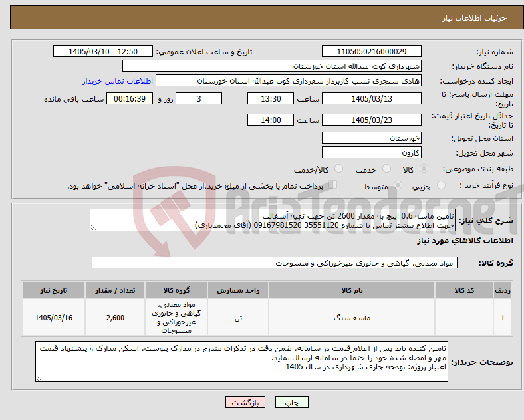Click the چاپ print button
This screenshot has height=420, width=524.
[x=292, y=402]
